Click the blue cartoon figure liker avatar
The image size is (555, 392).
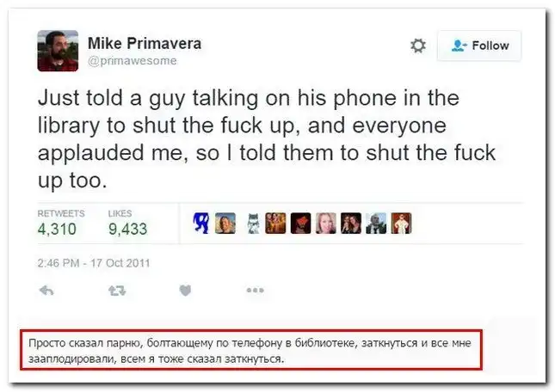[199, 224]
